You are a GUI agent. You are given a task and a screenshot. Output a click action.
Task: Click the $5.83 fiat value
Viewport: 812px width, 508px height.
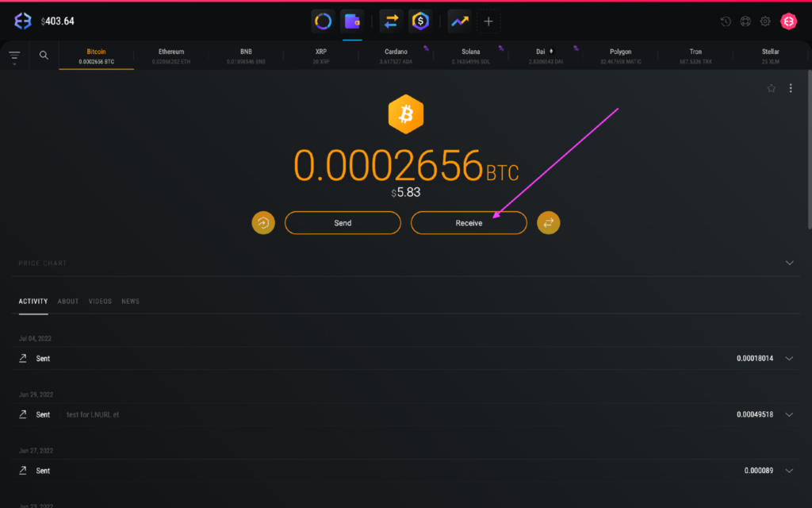406,192
